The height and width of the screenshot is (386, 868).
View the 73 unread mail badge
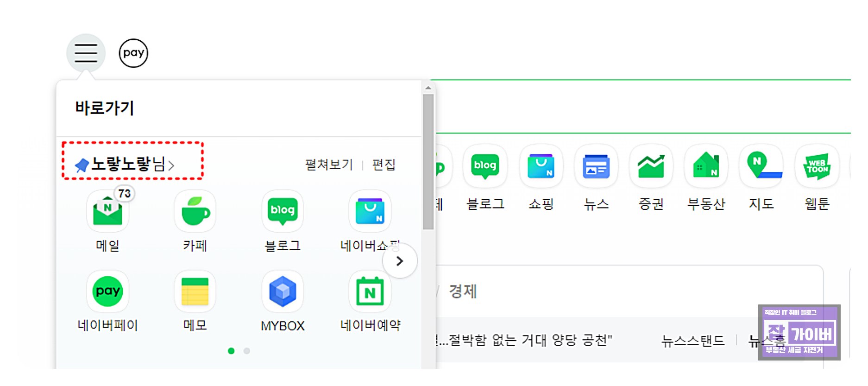point(124,194)
